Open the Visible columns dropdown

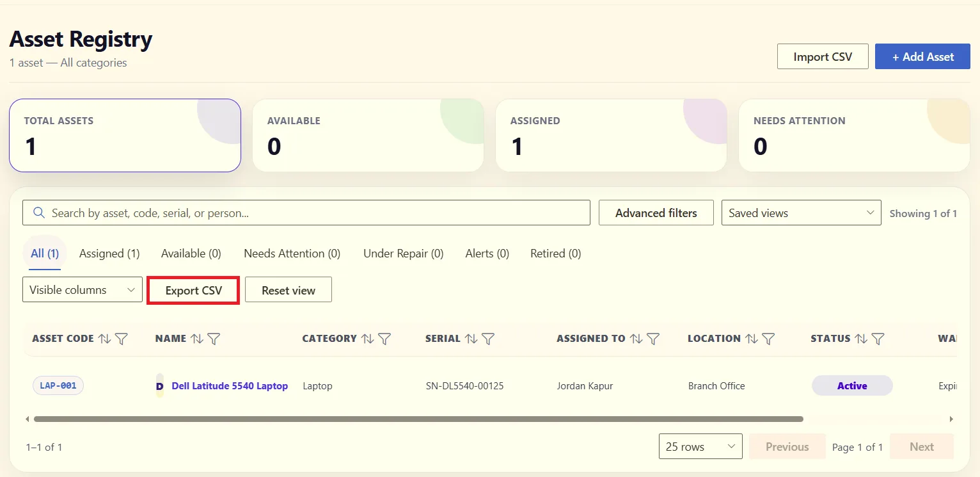pyautogui.click(x=83, y=290)
